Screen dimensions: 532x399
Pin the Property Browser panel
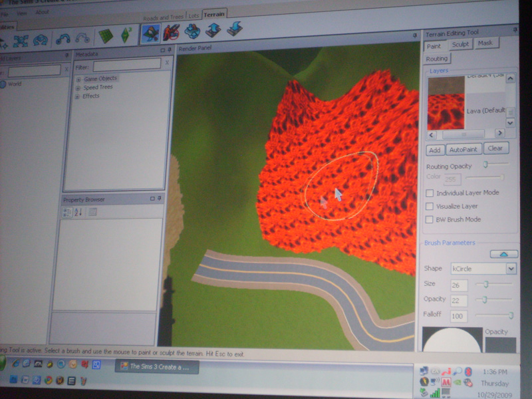click(159, 198)
